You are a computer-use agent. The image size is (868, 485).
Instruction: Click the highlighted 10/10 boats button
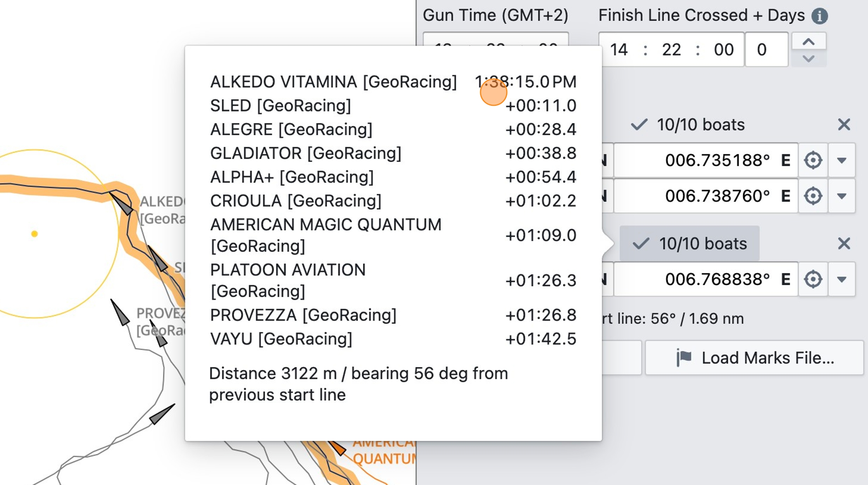[x=690, y=244]
